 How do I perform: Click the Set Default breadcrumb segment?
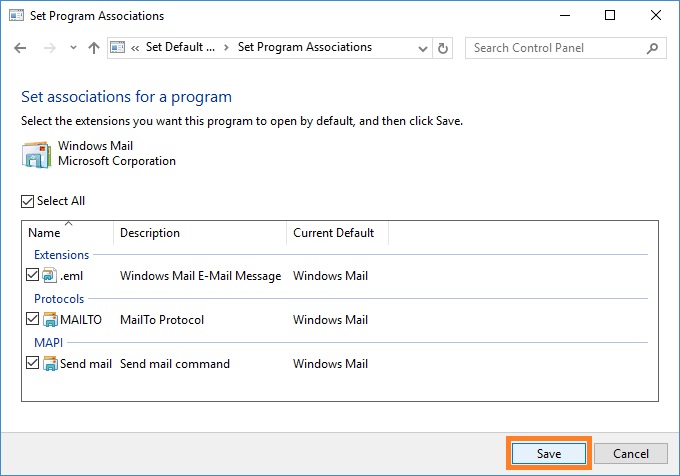coord(180,47)
